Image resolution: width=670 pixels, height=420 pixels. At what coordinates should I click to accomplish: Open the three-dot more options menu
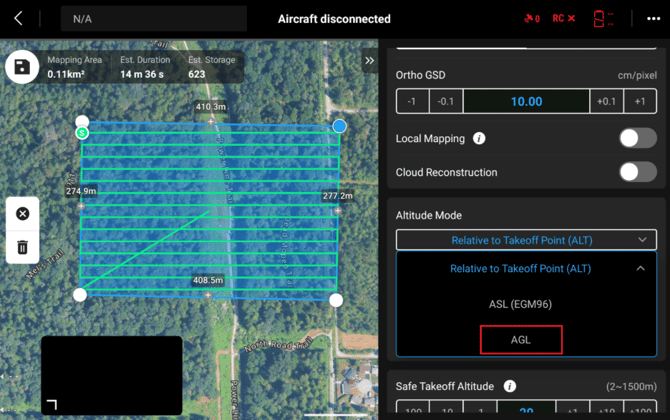point(653,19)
